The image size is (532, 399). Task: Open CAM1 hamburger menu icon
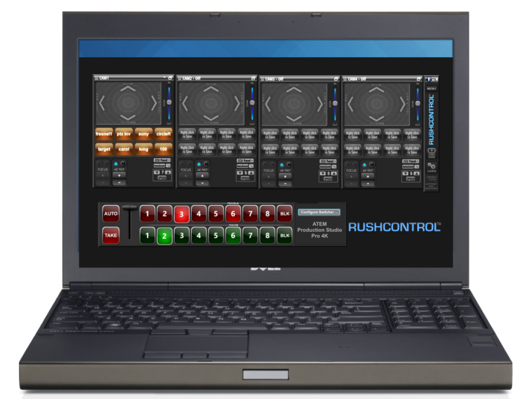(x=96, y=78)
